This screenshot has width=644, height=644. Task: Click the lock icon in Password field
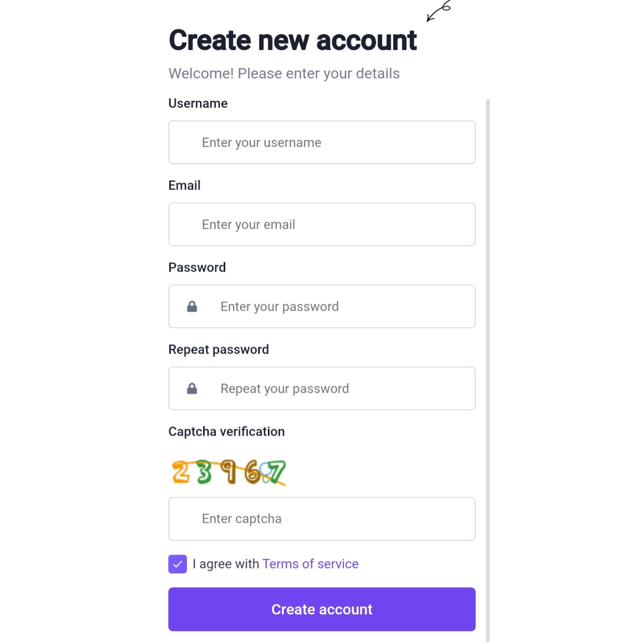click(x=192, y=306)
